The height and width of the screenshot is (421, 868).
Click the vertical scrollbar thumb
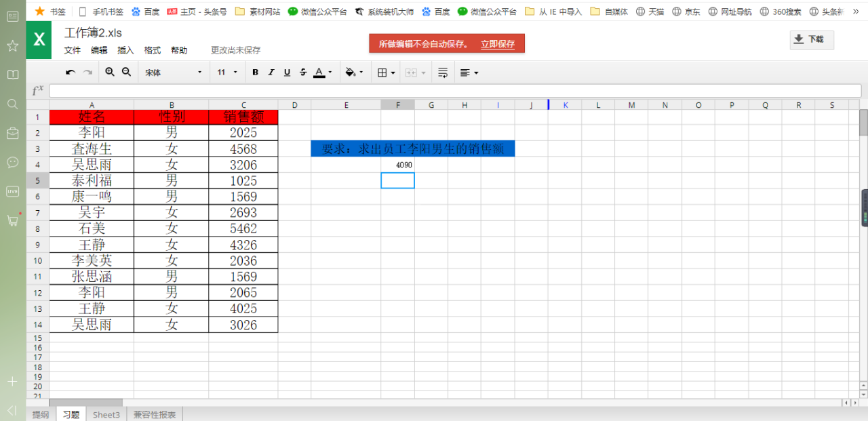863,122
